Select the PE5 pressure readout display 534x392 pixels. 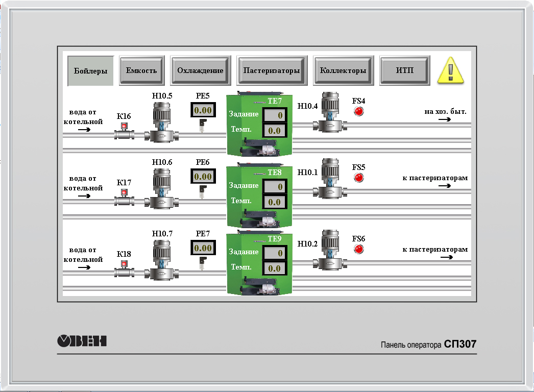pyautogui.click(x=203, y=110)
